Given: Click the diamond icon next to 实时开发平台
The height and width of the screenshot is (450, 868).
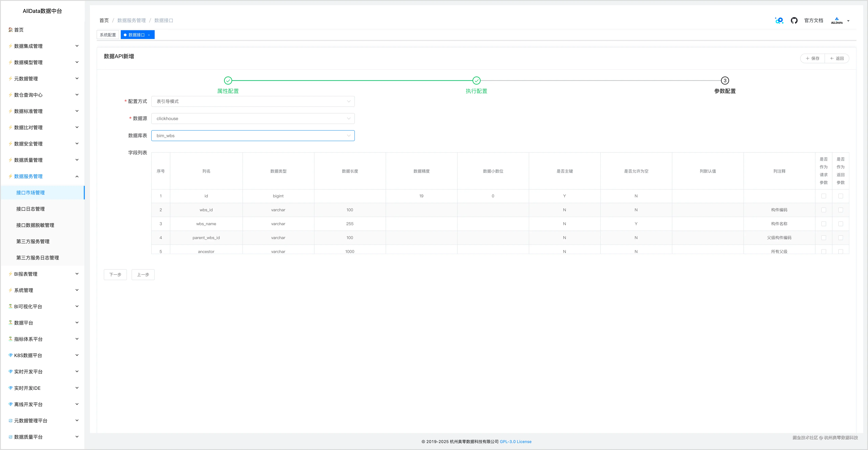Looking at the screenshot, I should pyautogui.click(x=11, y=371).
